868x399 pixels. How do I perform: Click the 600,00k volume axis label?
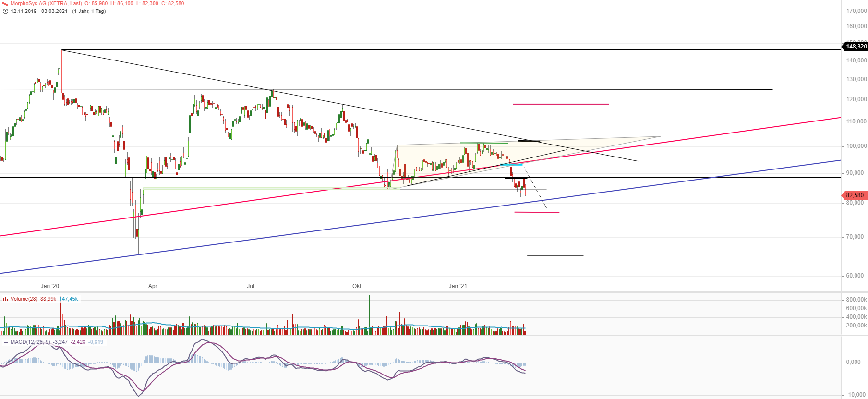(856, 308)
